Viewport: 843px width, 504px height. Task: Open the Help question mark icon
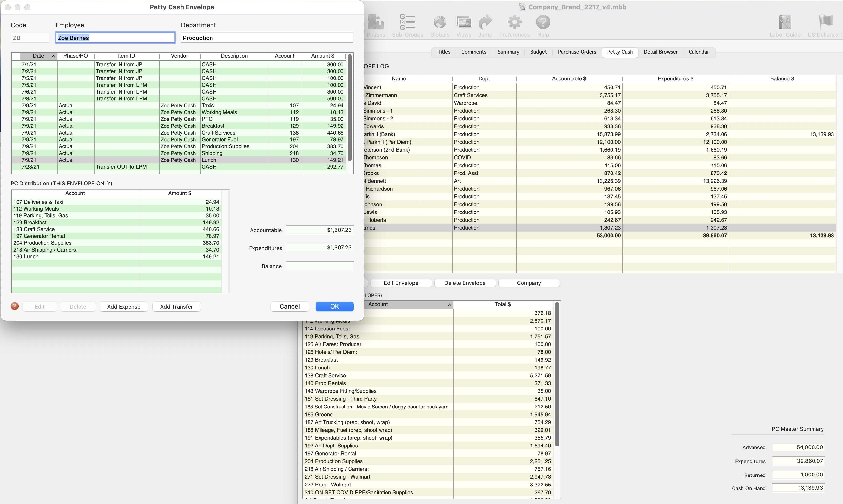click(543, 22)
